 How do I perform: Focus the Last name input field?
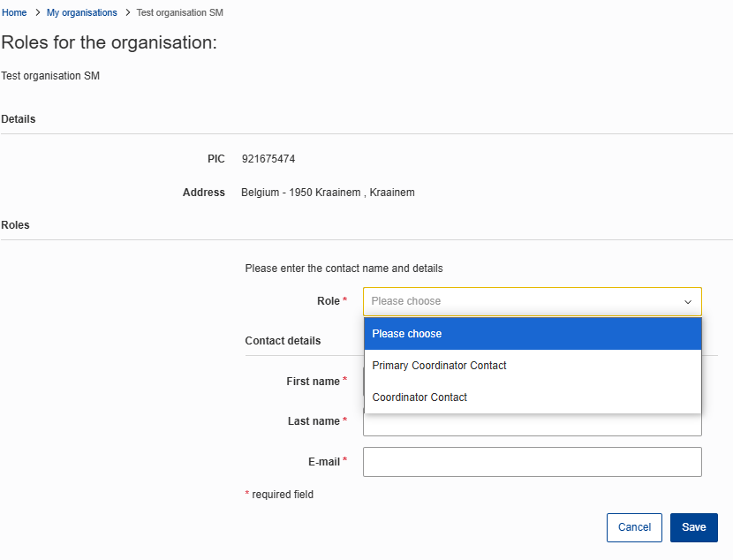pos(532,426)
